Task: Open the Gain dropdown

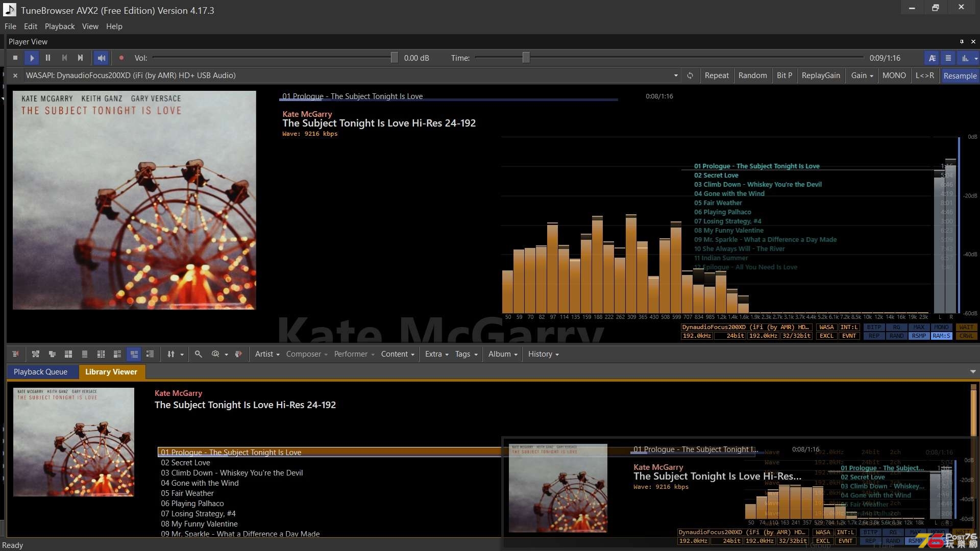Action: coord(862,76)
